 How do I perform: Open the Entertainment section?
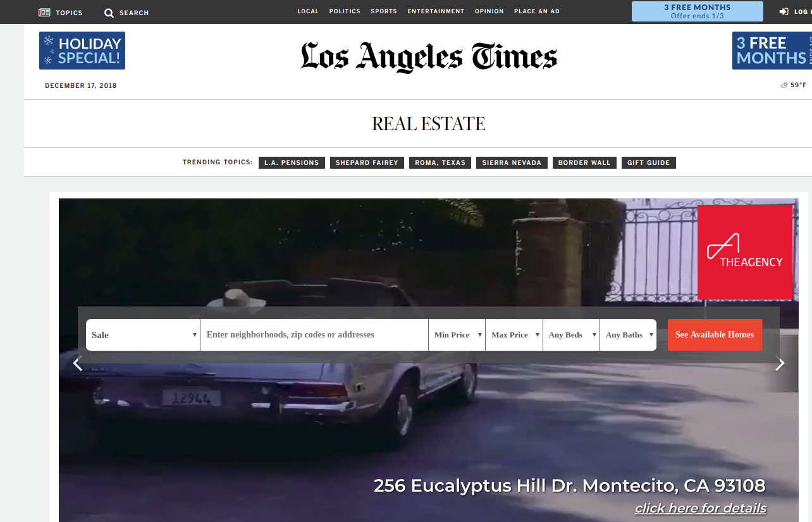436,11
